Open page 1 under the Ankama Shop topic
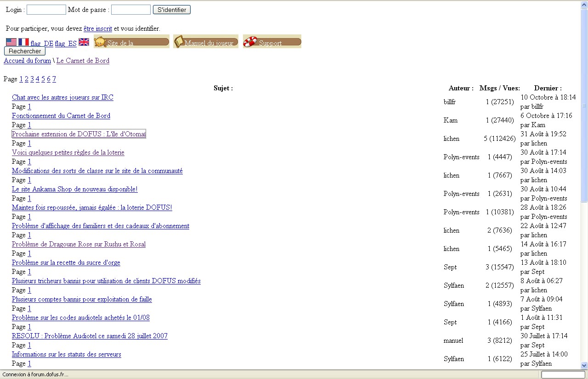Image resolution: width=588 pixels, height=379 pixels. [x=29, y=198]
